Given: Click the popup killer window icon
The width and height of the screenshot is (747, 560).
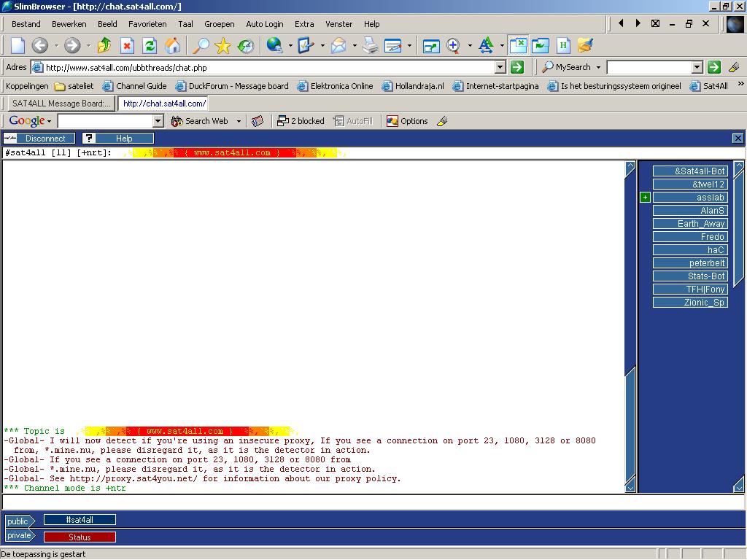Looking at the screenshot, I should 518,46.
